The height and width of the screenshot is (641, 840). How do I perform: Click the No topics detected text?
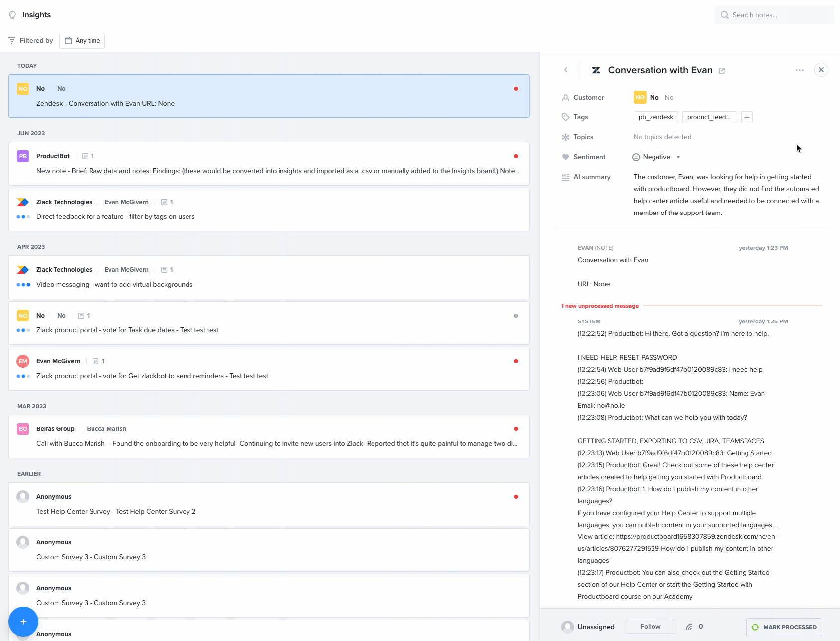coord(662,137)
